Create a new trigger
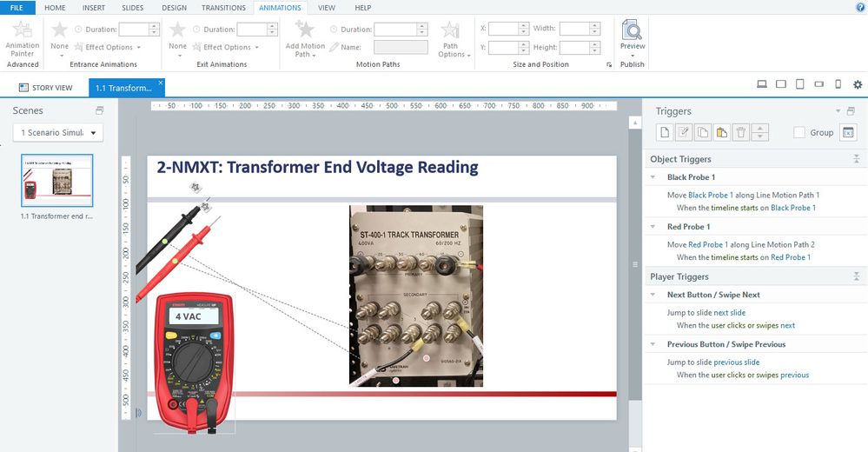The image size is (868, 452). pyautogui.click(x=665, y=132)
